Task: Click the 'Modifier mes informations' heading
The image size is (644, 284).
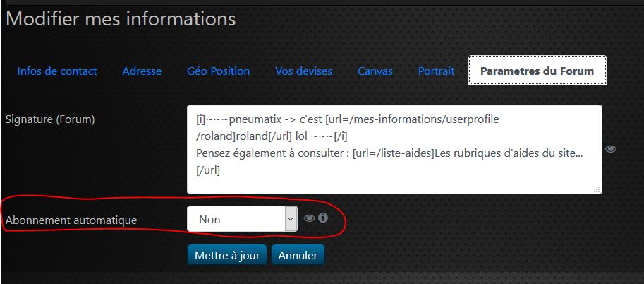Action: [x=121, y=19]
